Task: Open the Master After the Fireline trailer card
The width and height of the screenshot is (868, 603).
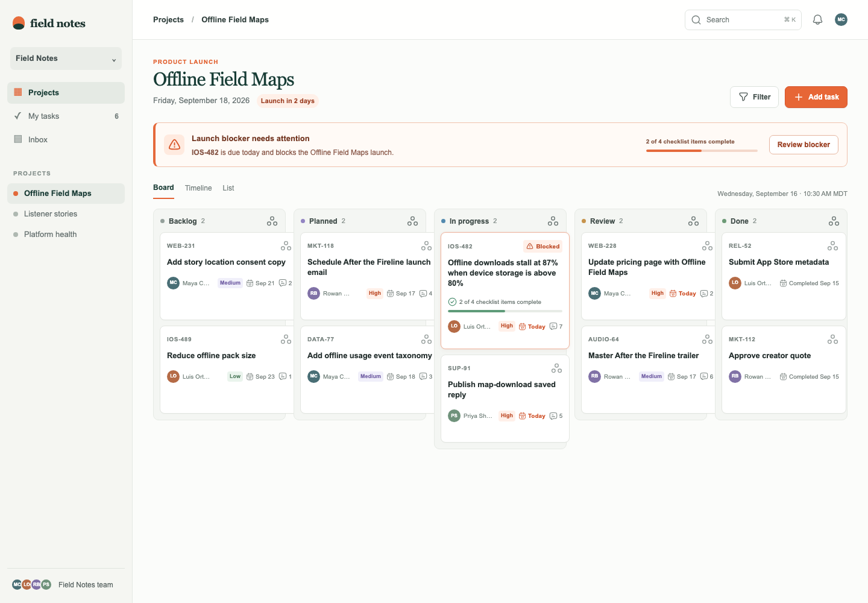Action: pyautogui.click(x=648, y=370)
